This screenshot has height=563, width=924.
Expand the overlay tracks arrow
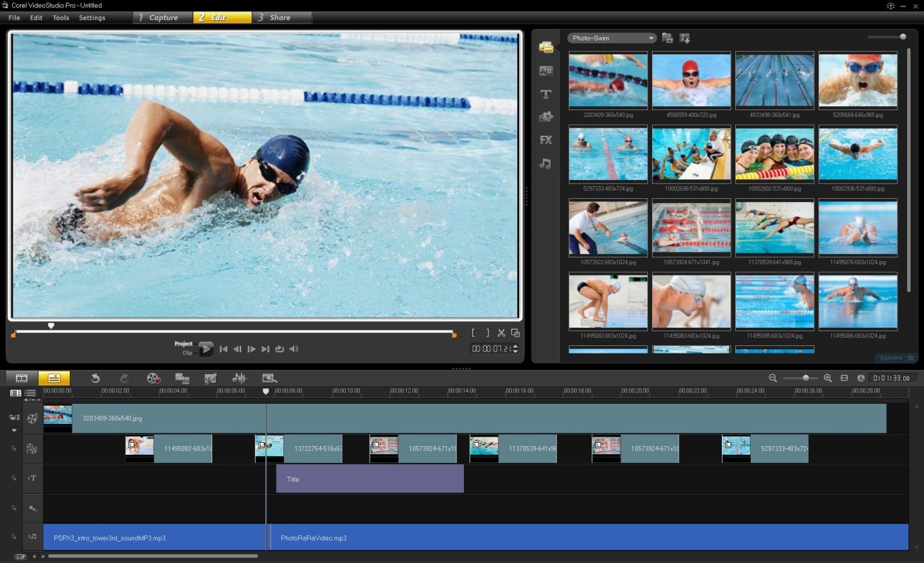[14, 430]
